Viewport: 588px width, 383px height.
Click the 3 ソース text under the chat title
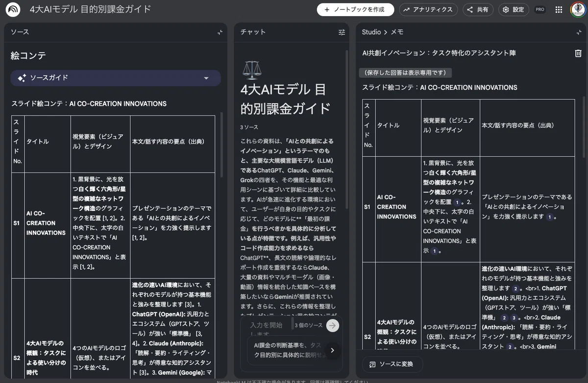click(249, 127)
